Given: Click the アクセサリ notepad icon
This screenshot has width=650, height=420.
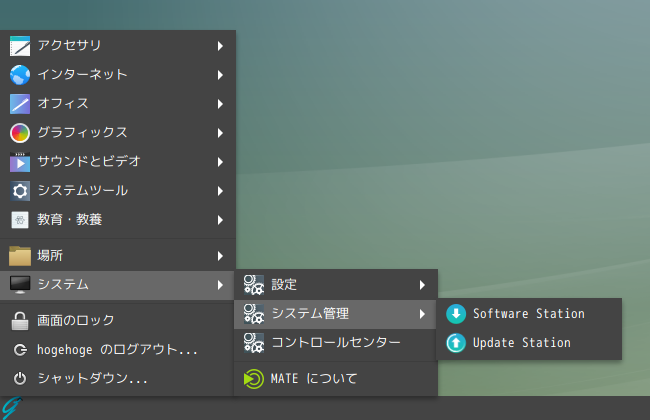Looking at the screenshot, I should (20, 46).
